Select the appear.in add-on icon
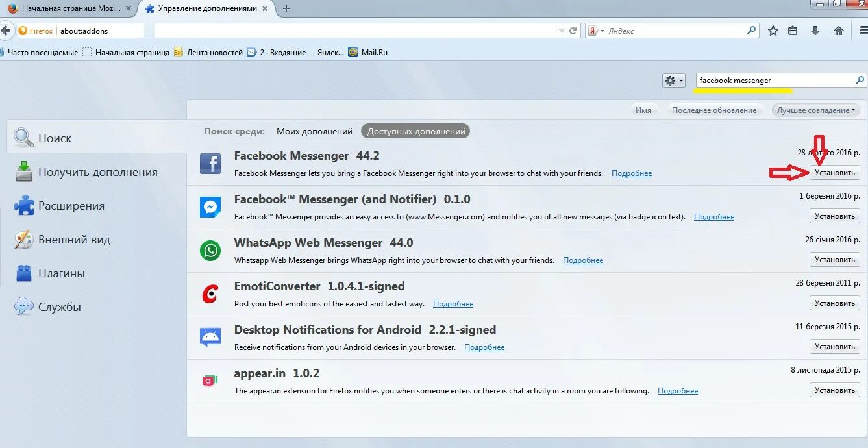 click(x=210, y=381)
